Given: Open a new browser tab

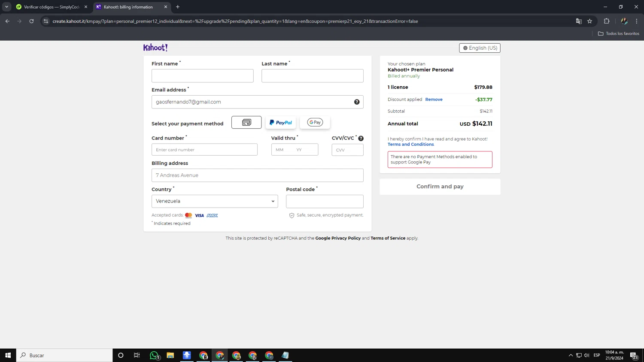Looking at the screenshot, I should click(178, 7).
